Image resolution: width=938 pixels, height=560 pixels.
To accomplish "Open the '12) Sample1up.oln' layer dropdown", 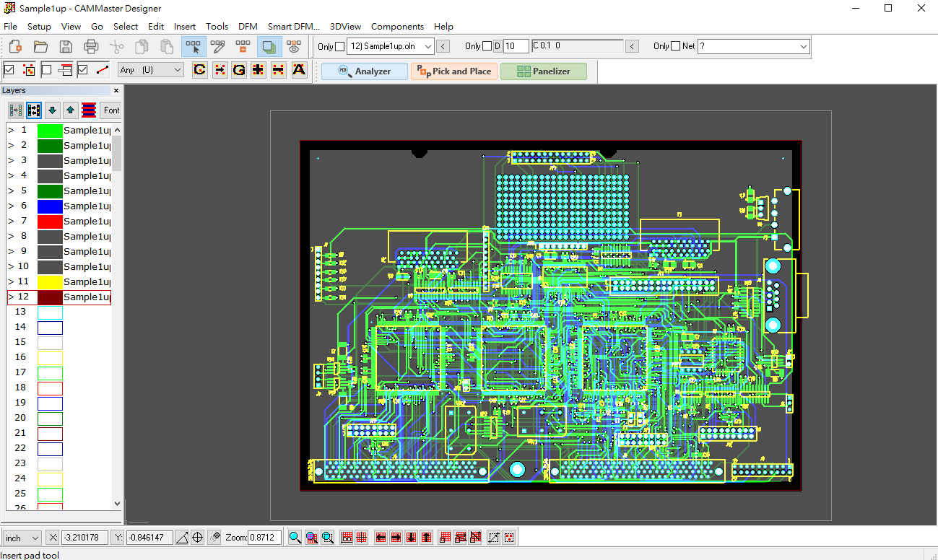I will tap(391, 46).
